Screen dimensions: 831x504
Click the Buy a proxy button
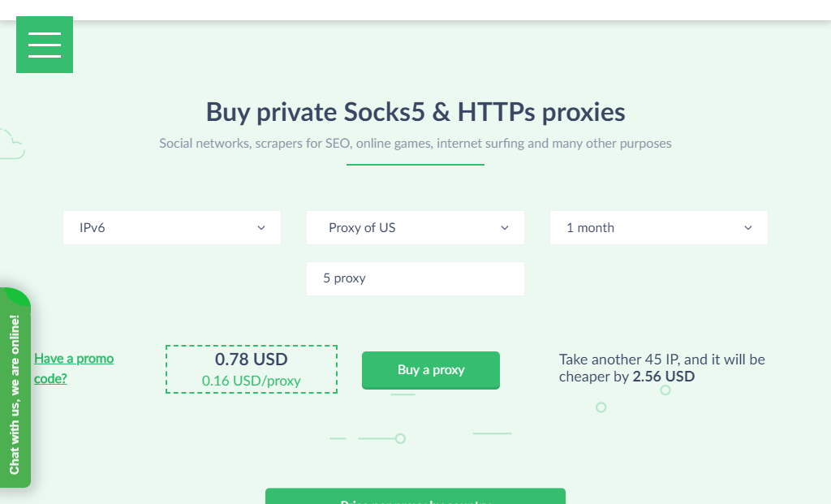click(430, 370)
